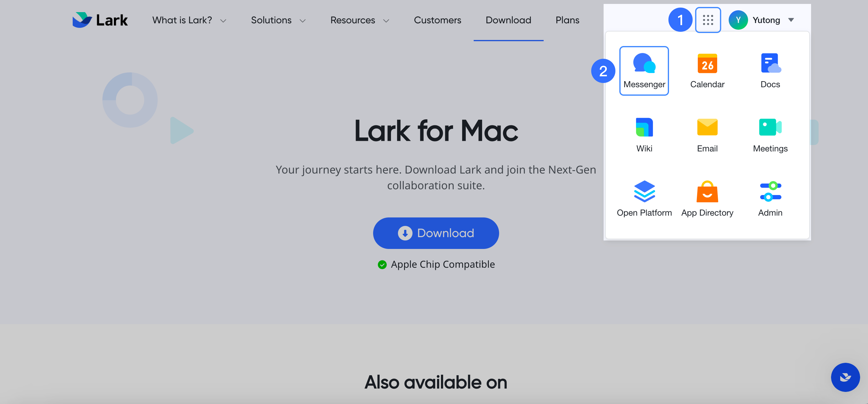This screenshot has height=404, width=868.
Task: Click the Lark logo in header
Action: coord(100,20)
